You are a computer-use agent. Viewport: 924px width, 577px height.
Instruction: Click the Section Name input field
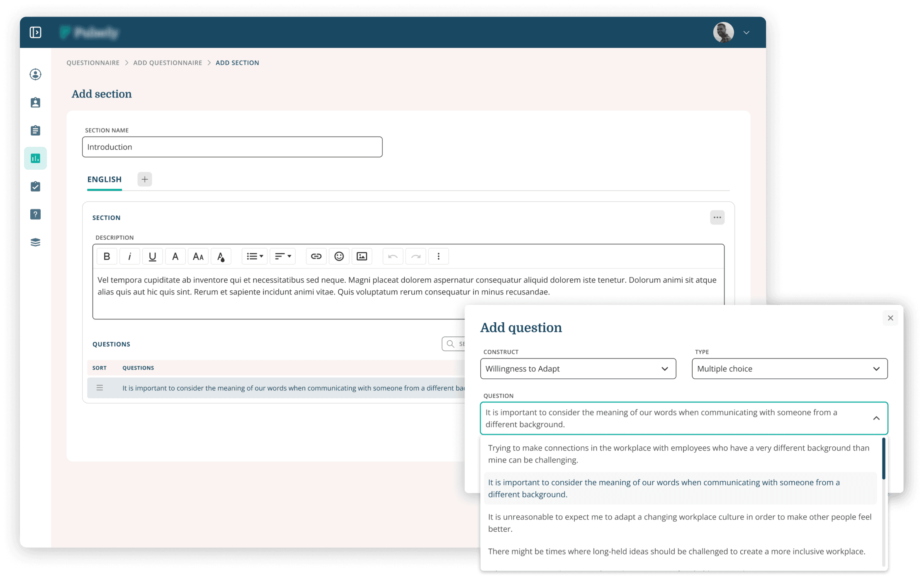(232, 147)
